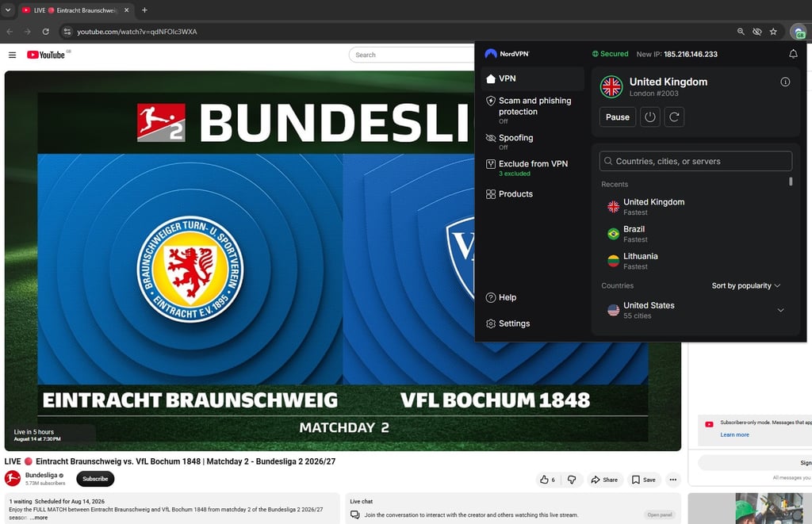Viewport: 812px width, 524px height.
Task: Open NordVPN Settings
Action: tap(532, 323)
